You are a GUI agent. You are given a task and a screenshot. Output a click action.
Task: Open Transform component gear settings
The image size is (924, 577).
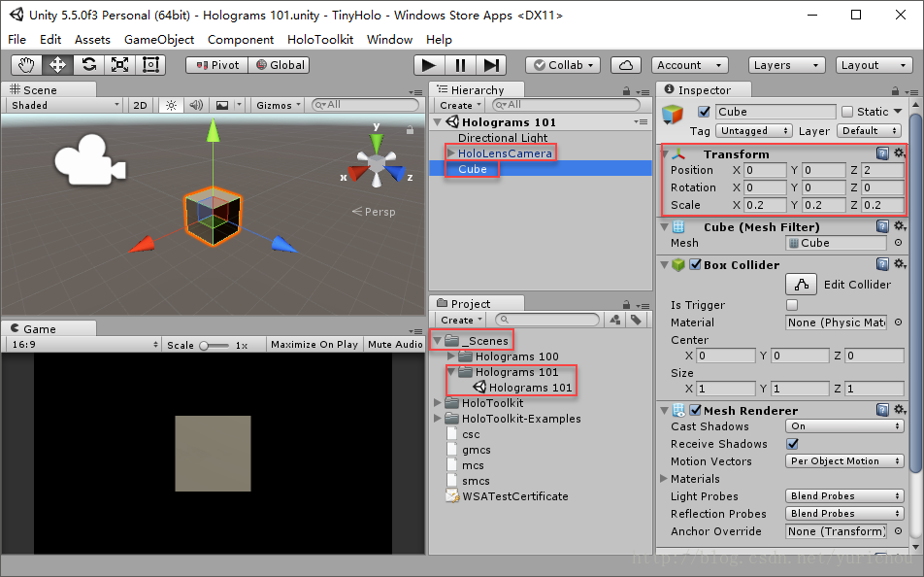click(900, 153)
